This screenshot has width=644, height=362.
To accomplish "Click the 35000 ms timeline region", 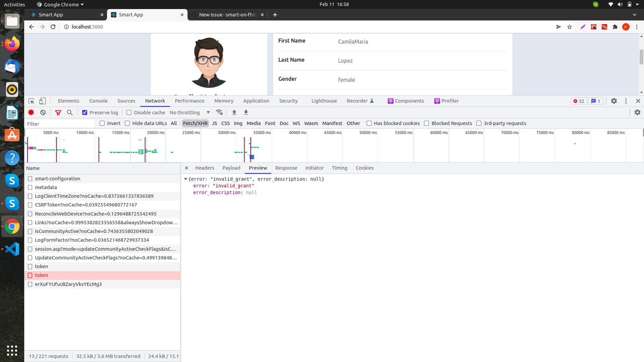I will pyautogui.click(x=254, y=145).
